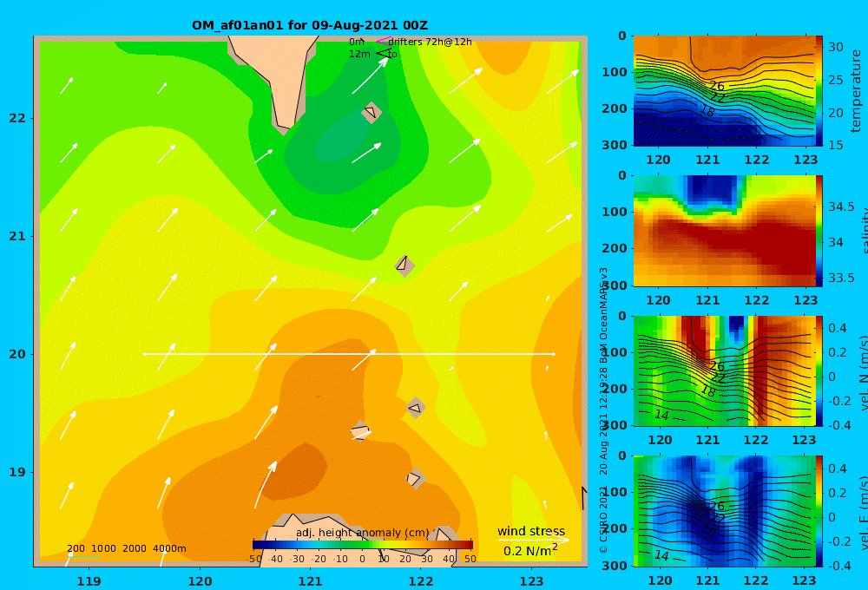This screenshot has width=868, height=590.
Task: Open the vel. N cross-section panel
Action: pyautogui.click(x=724, y=370)
